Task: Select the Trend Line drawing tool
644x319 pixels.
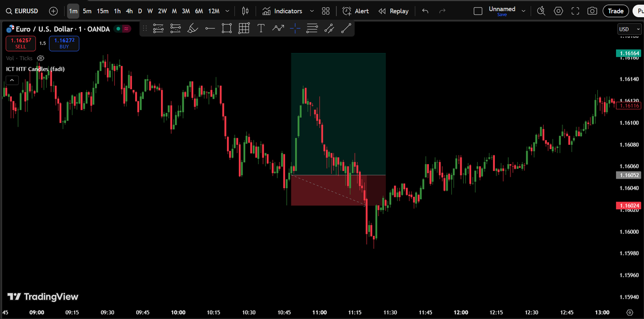Action: click(346, 28)
